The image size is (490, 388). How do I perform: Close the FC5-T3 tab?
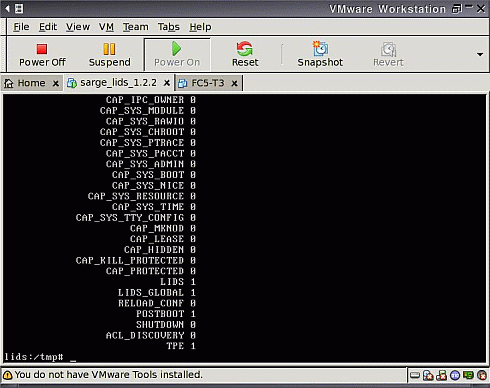point(234,83)
